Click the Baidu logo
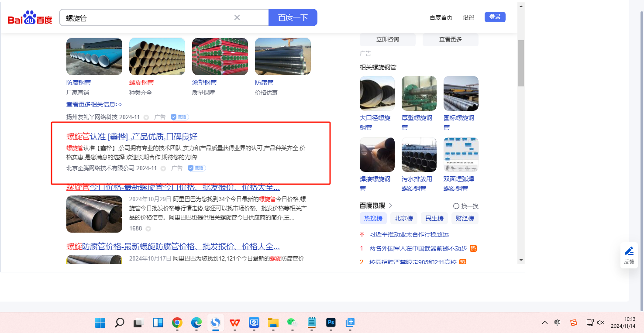644x333 pixels. pyautogui.click(x=30, y=18)
